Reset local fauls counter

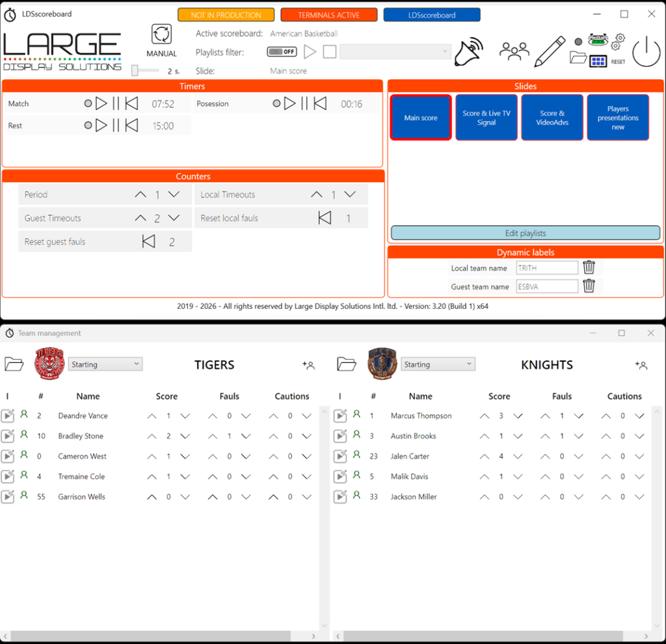click(x=325, y=218)
